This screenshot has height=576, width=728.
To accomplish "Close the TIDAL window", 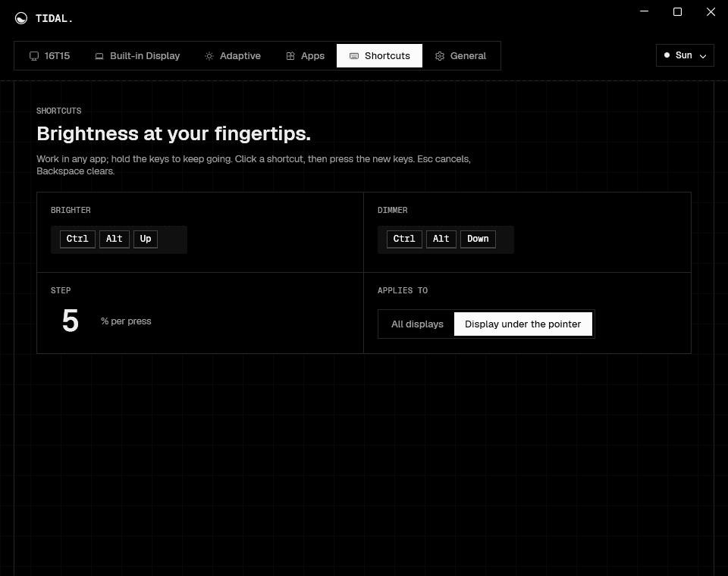I will coord(711,11).
